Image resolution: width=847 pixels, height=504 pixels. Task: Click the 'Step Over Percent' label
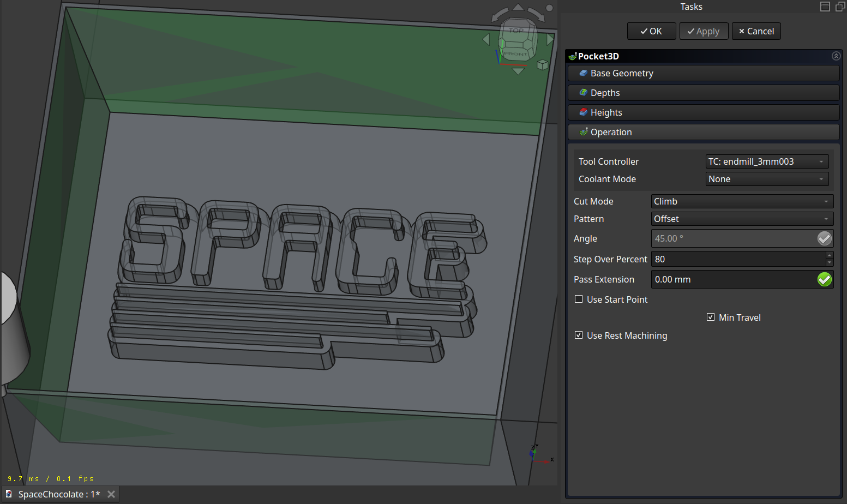coord(610,259)
